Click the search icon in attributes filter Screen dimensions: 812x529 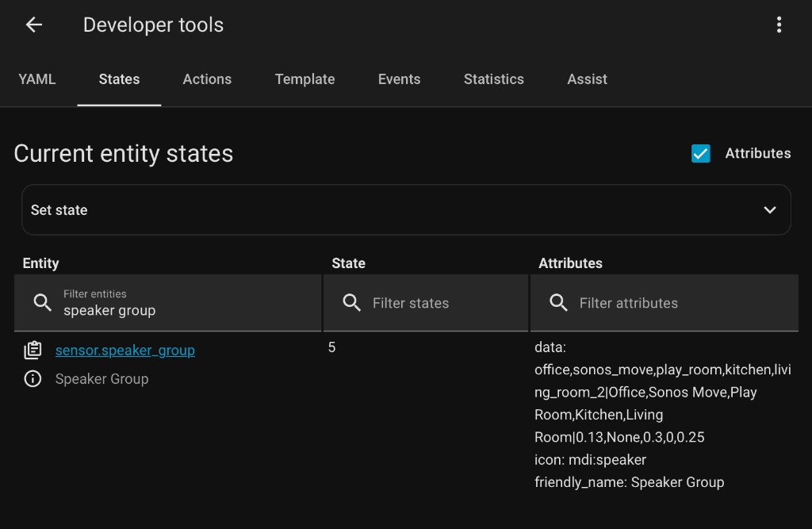click(x=558, y=303)
